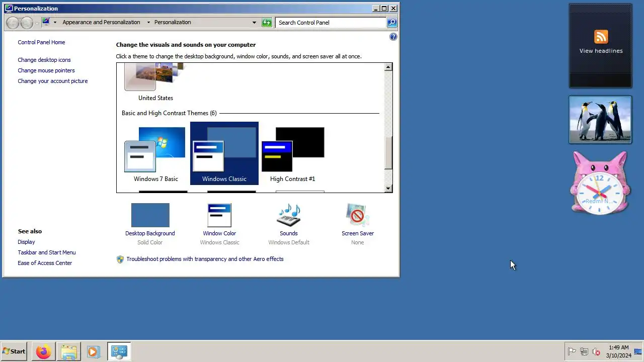Click Appearance and Personalization breadcrumb
The width and height of the screenshot is (644, 362).
pyautogui.click(x=101, y=22)
